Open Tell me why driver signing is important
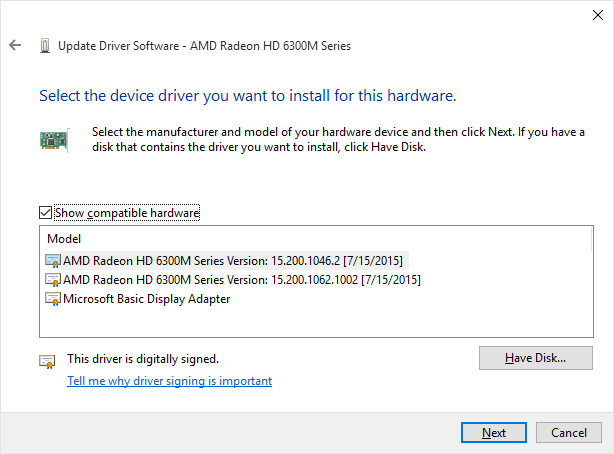This screenshot has height=454, width=614. pos(170,381)
